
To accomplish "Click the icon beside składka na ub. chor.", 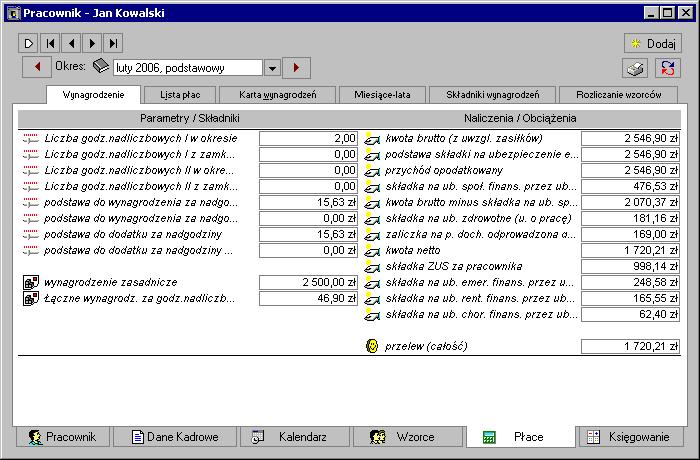I will pos(371,314).
